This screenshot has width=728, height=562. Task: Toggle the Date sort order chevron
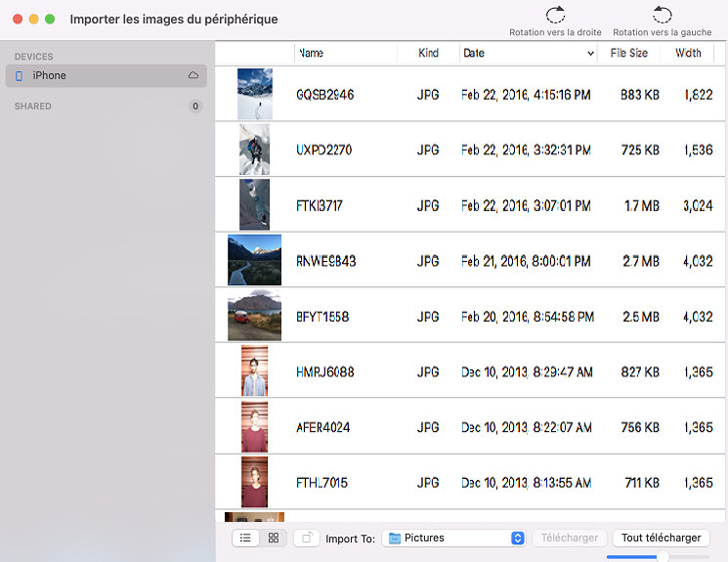[x=590, y=54]
